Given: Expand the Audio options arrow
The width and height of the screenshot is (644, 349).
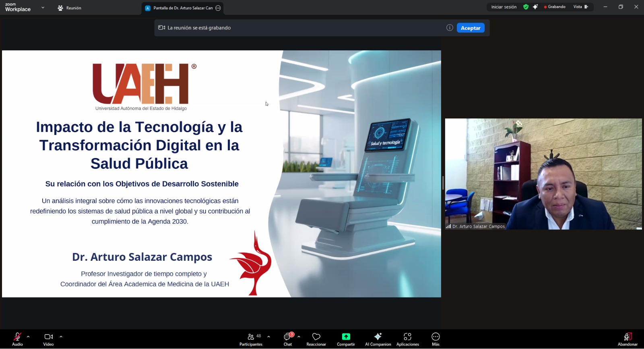Looking at the screenshot, I should click(x=28, y=337).
